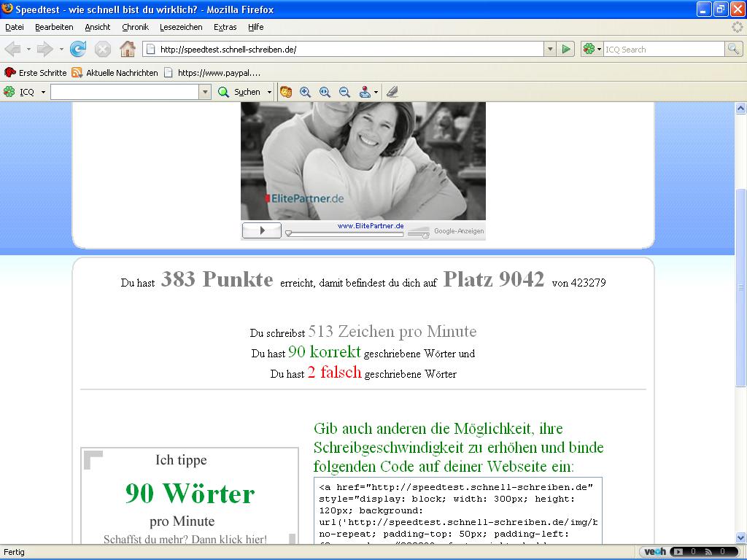The height and width of the screenshot is (560, 747).
Task: Open the Aktuelle Nachrichten feed bookmark
Action: click(115, 73)
